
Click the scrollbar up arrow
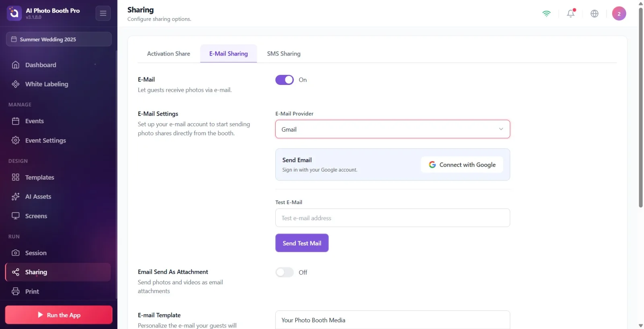click(641, 3)
